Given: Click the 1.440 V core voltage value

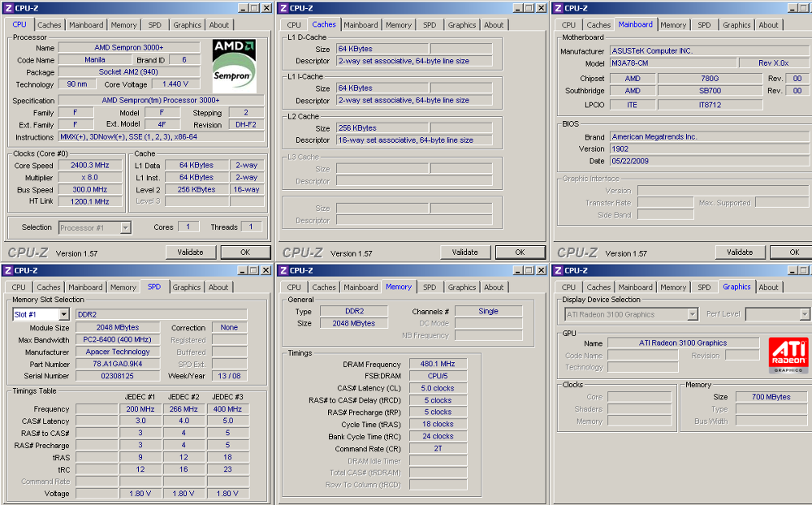Looking at the screenshot, I should click(175, 84).
